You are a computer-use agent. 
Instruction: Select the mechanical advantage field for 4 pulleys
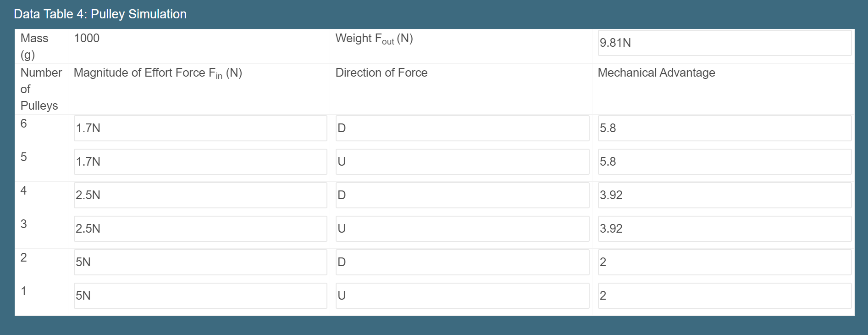(x=724, y=195)
